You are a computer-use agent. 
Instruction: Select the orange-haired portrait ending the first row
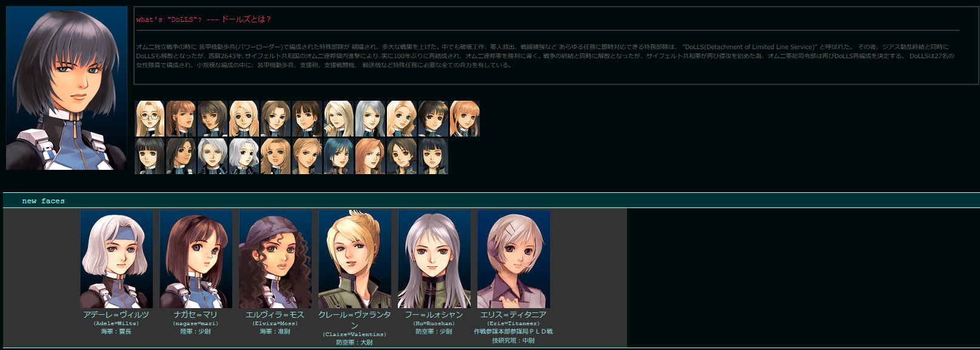click(x=465, y=118)
